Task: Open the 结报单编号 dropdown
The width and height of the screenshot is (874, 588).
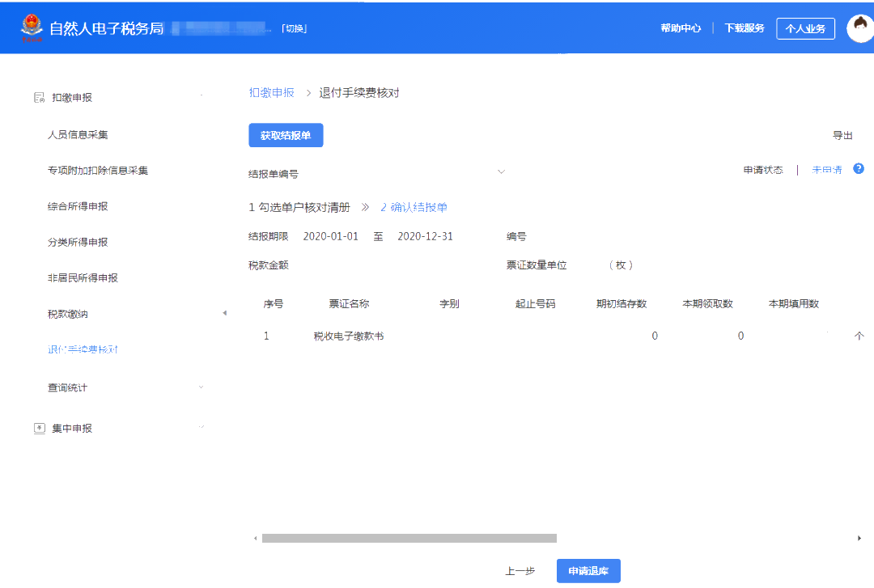Action: tap(501, 171)
